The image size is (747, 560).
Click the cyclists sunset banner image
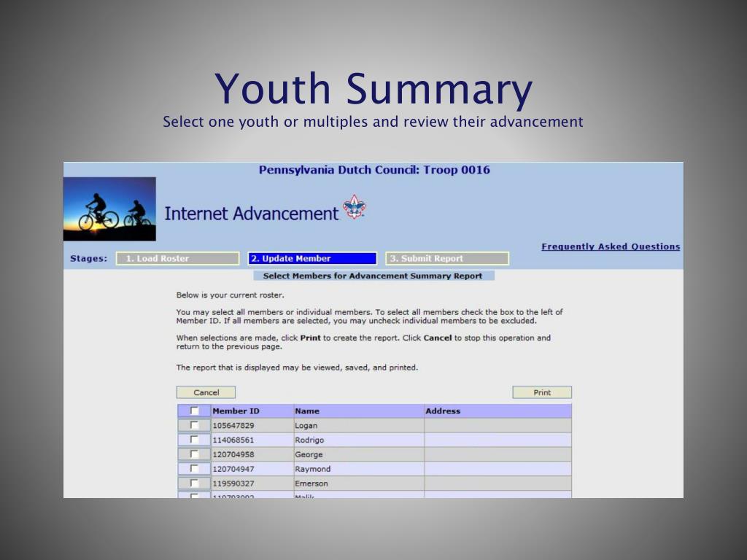click(x=109, y=209)
